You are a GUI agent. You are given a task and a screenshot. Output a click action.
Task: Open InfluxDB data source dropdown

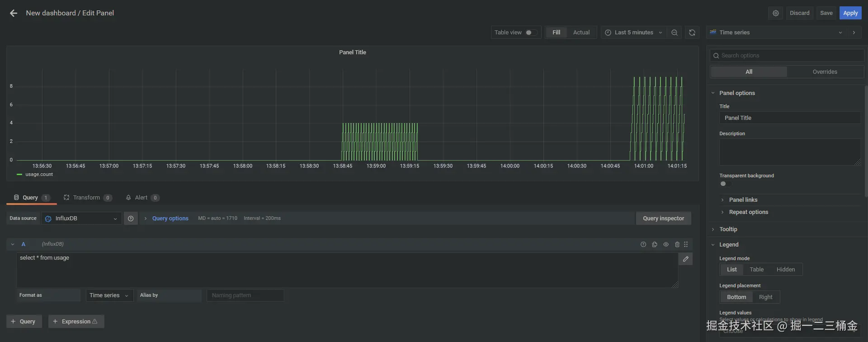81,218
